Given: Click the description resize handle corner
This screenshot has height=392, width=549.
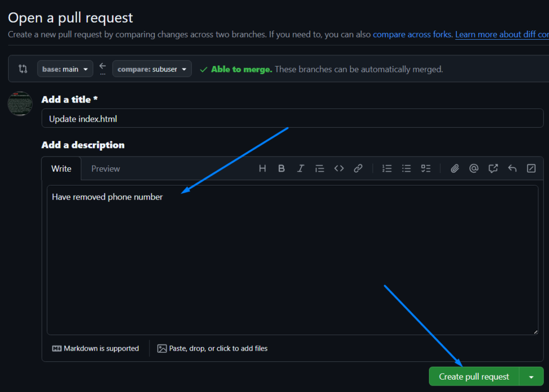Looking at the screenshot, I should click(x=536, y=332).
